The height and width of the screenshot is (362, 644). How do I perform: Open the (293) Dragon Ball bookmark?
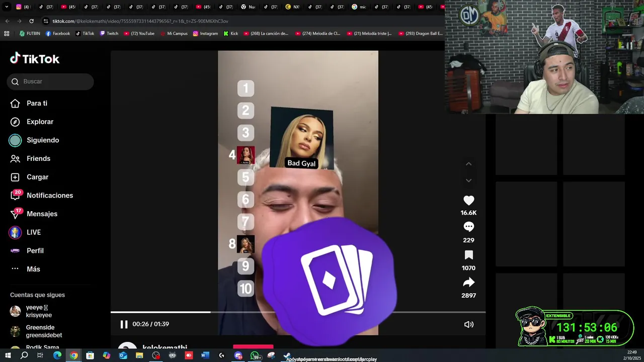421,34
